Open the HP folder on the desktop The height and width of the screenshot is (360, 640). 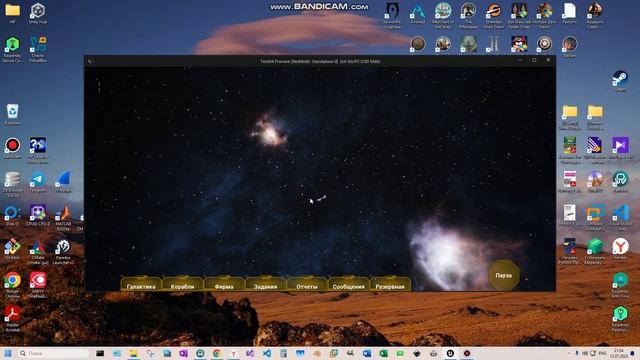(x=13, y=13)
